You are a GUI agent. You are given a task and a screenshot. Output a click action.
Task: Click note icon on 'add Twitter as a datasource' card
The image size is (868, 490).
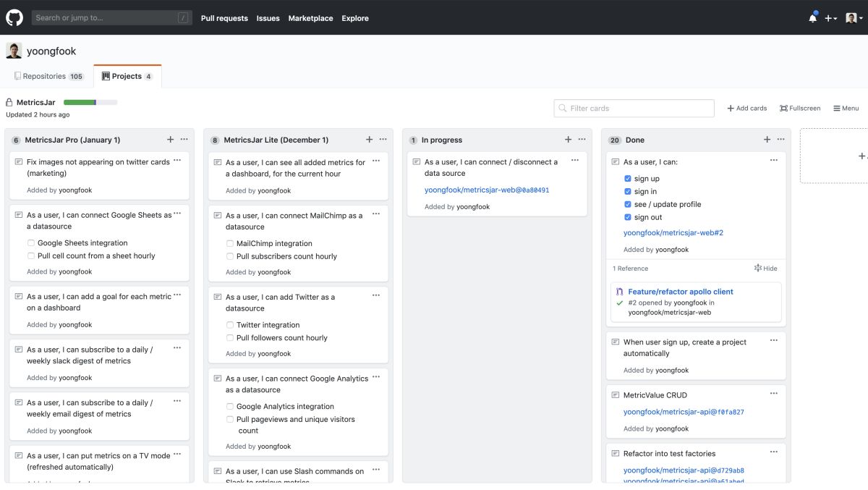pos(218,297)
